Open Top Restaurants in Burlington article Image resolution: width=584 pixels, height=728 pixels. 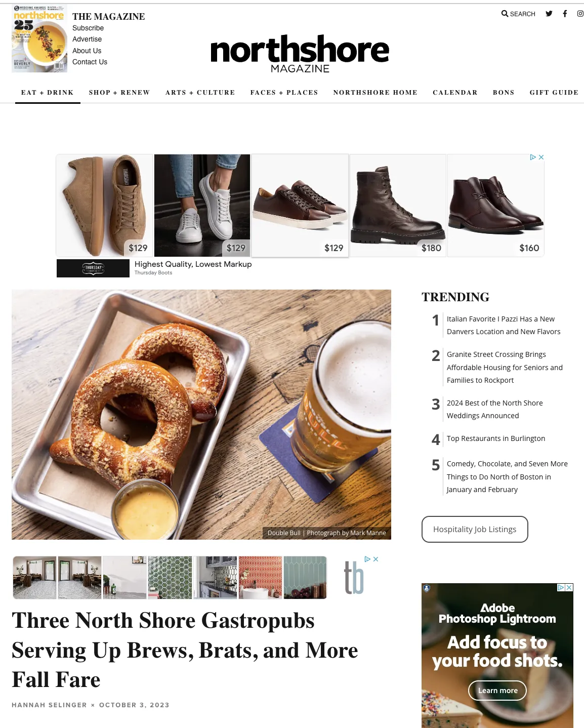(x=496, y=438)
